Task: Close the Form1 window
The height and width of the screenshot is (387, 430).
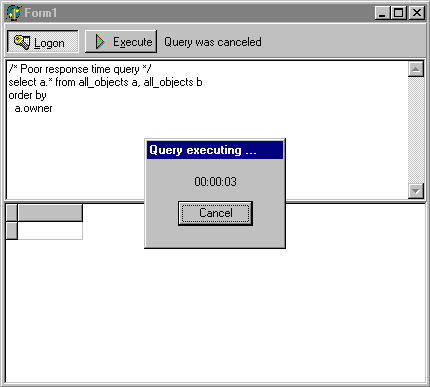Action: coord(417,13)
